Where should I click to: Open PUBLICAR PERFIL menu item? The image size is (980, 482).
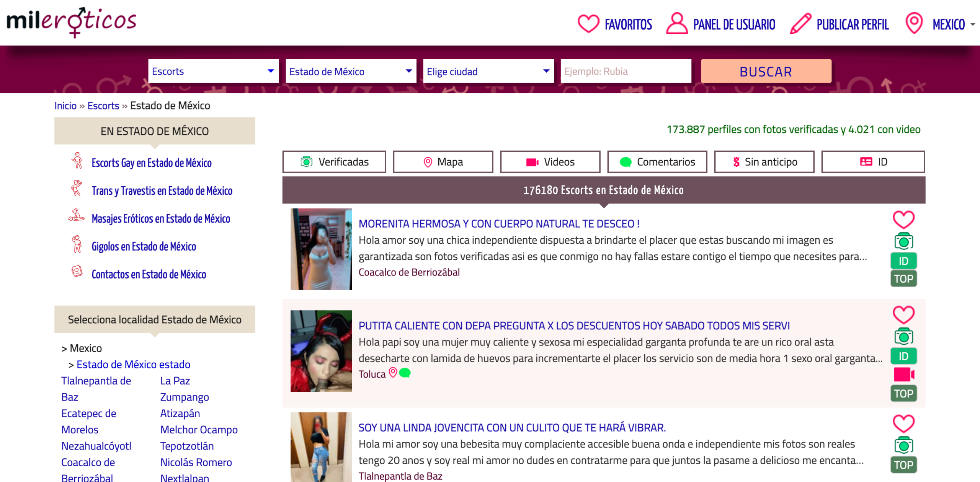pyautogui.click(x=853, y=24)
